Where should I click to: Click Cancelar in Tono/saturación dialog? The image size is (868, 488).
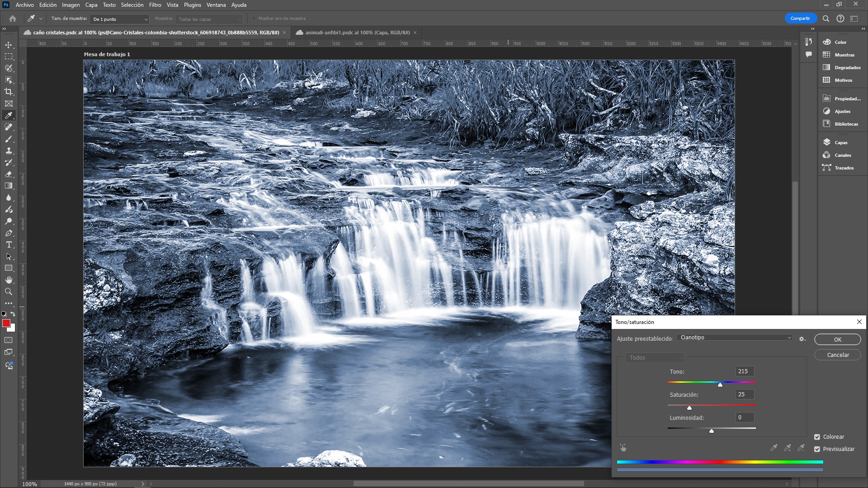(838, 355)
